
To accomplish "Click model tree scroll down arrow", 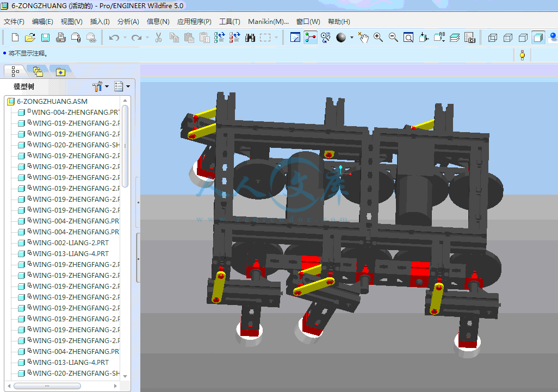I will pyautogui.click(x=125, y=376).
